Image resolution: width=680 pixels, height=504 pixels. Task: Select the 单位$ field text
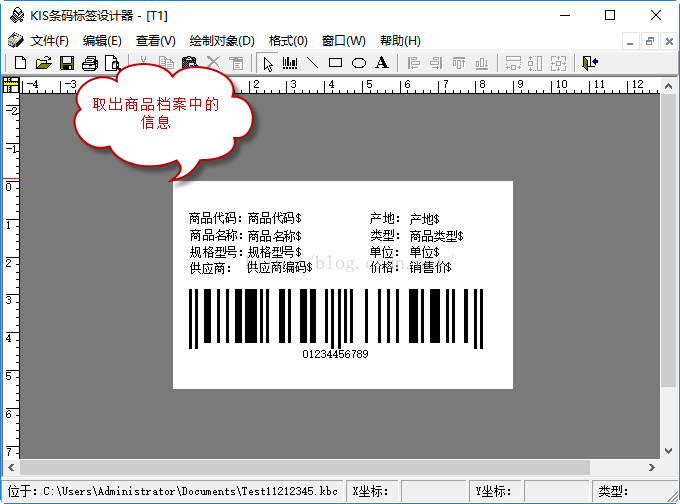click(424, 252)
